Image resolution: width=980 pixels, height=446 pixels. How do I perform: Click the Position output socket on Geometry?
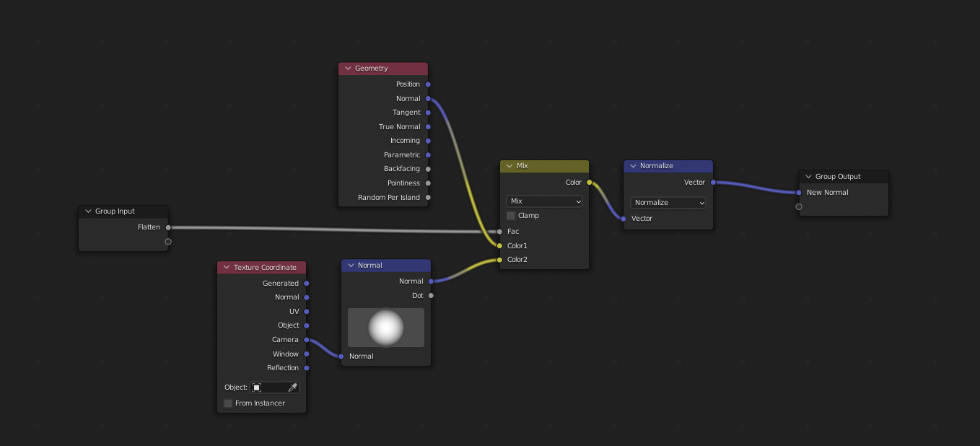tap(428, 84)
